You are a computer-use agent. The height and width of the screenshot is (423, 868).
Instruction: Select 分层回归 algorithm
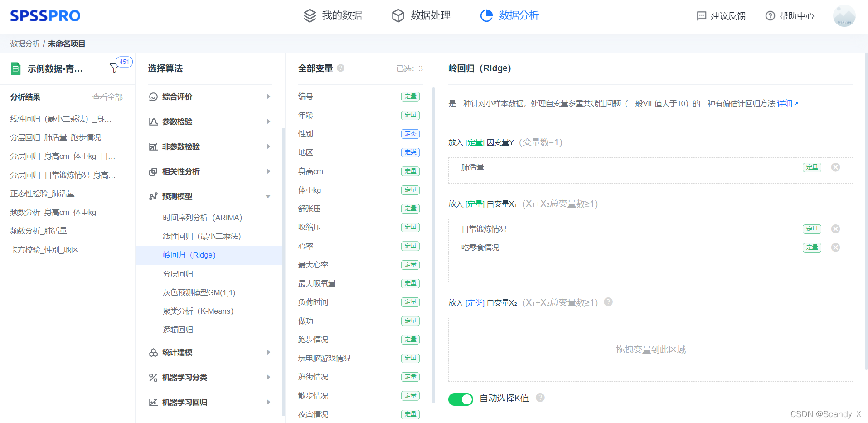[x=178, y=274]
